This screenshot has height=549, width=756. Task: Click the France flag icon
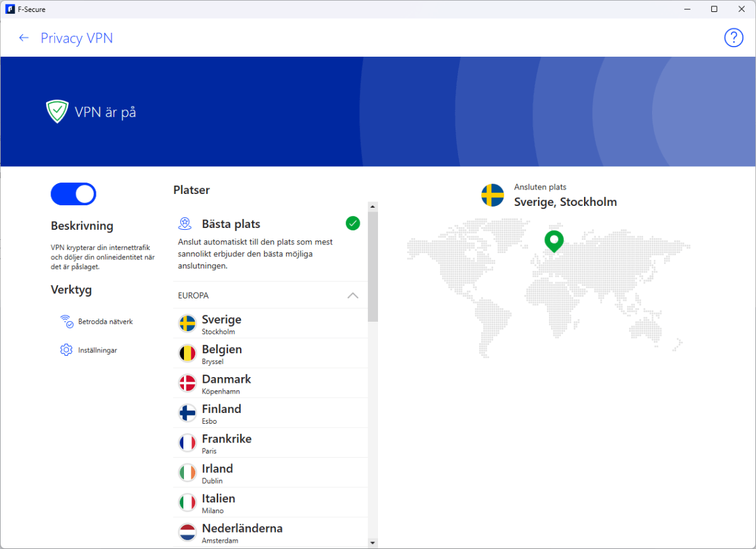tap(188, 443)
